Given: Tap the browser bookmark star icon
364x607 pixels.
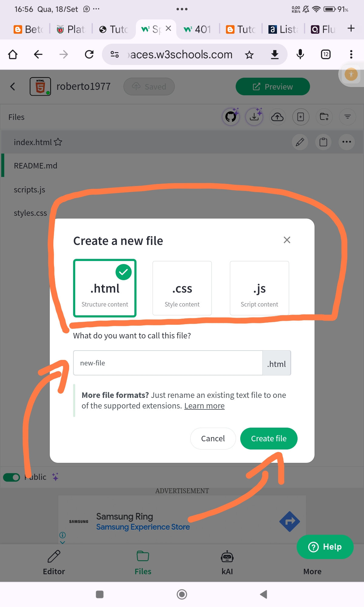Looking at the screenshot, I should coord(249,55).
